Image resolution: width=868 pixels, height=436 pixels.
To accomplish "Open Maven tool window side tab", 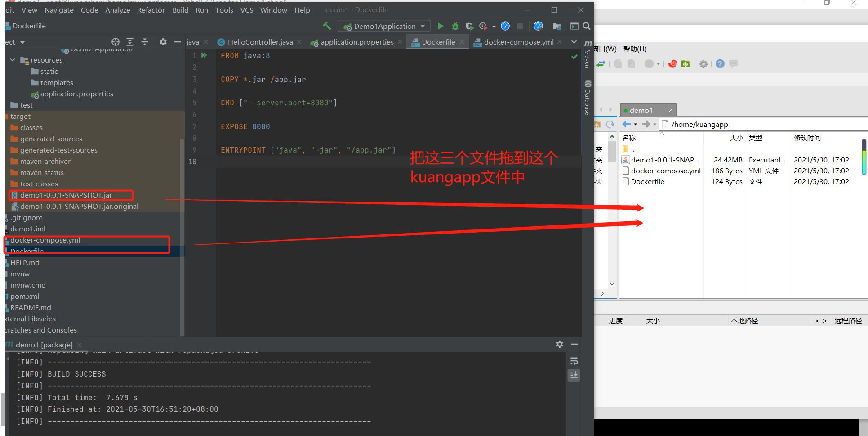I will (588, 54).
